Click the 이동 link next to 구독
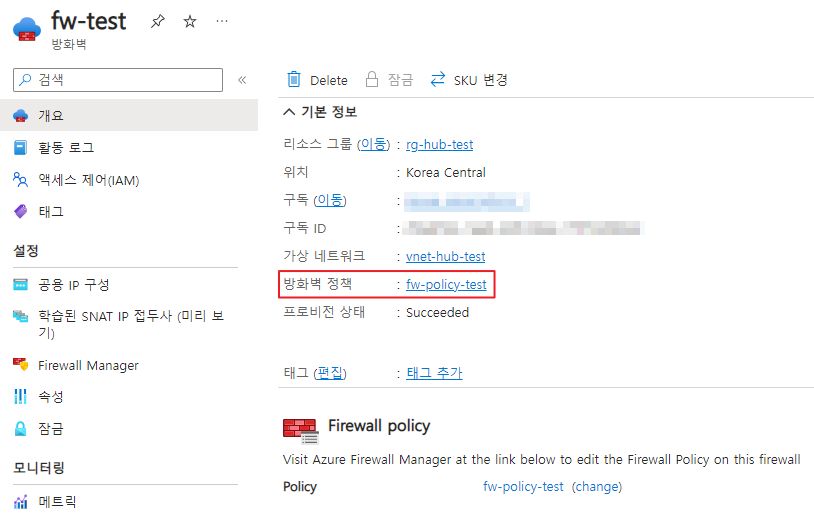814x513 pixels. point(330,200)
